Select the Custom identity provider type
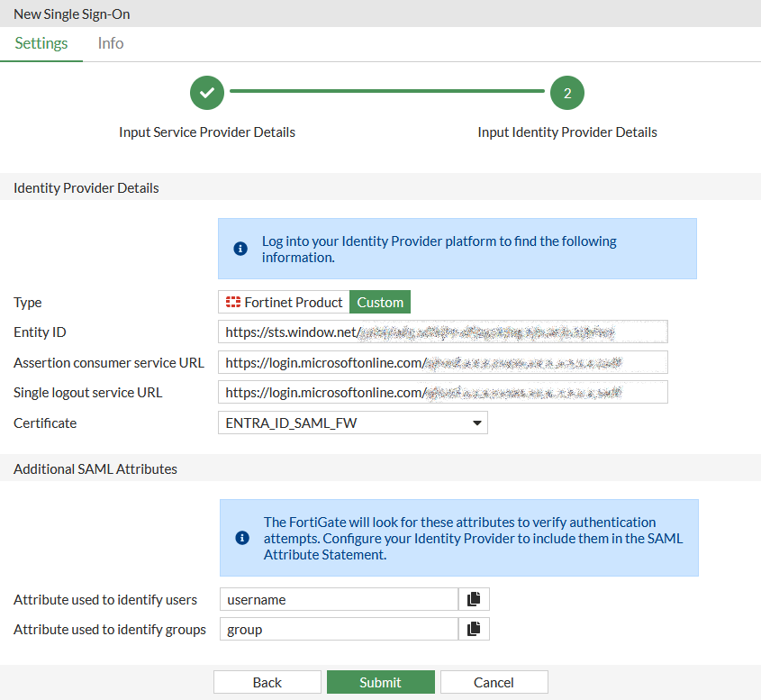The height and width of the screenshot is (700, 761). (x=379, y=302)
